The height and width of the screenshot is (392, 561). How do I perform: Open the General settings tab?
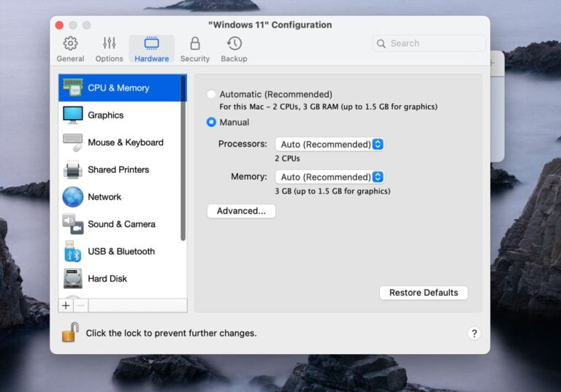70,49
